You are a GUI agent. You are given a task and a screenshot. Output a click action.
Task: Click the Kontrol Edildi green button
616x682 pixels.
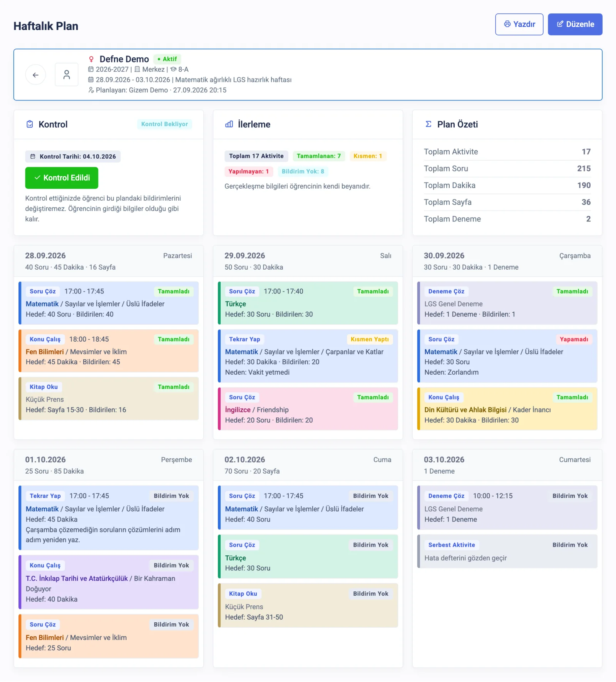62,178
